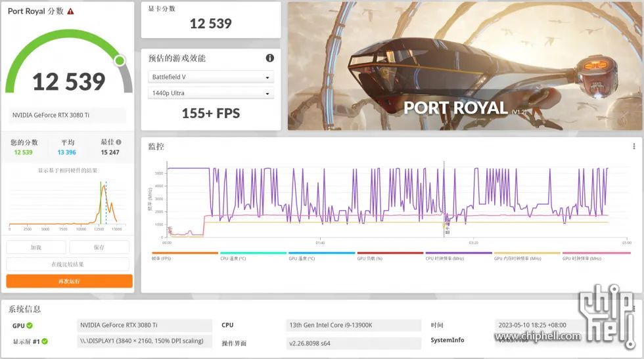The width and height of the screenshot is (644, 359).
Task: Open the Battlefield V game dropdown
Action: (211, 77)
